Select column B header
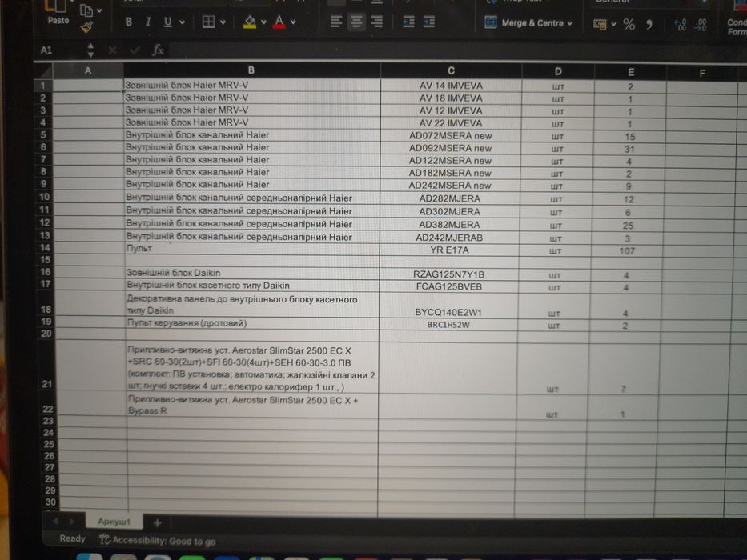747x560 pixels. [251, 70]
